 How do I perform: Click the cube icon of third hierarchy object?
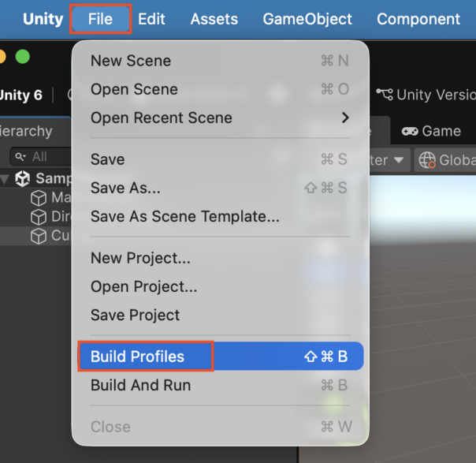click(38, 236)
